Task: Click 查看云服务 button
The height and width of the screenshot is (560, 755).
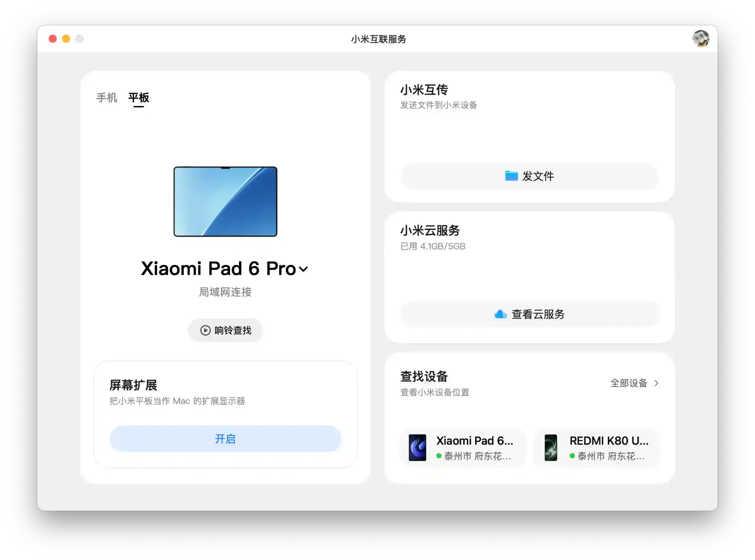Action: 529,314
